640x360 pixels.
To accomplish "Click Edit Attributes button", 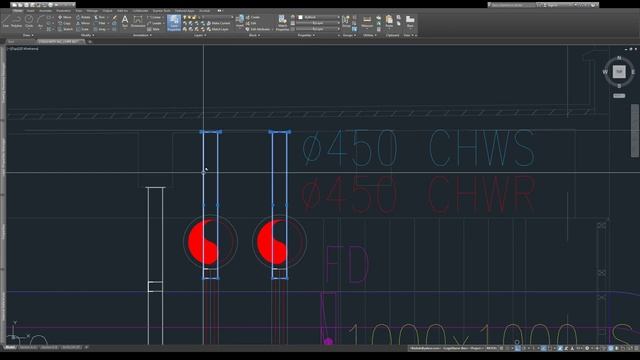I will click(x=258, y=29).
